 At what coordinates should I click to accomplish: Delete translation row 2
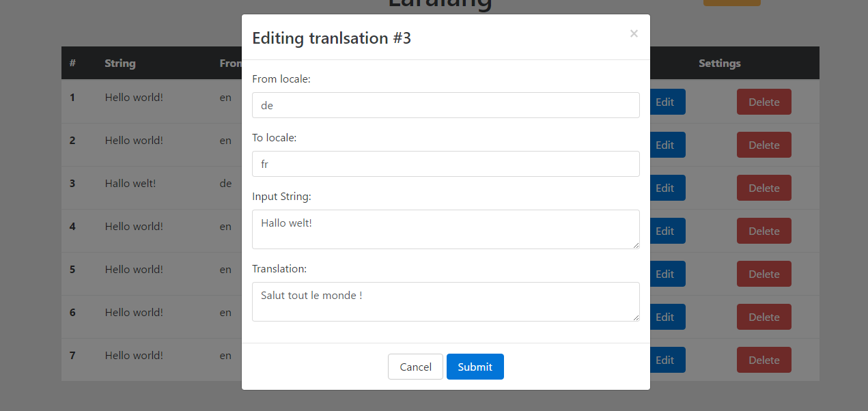click(x=764, y=145)
